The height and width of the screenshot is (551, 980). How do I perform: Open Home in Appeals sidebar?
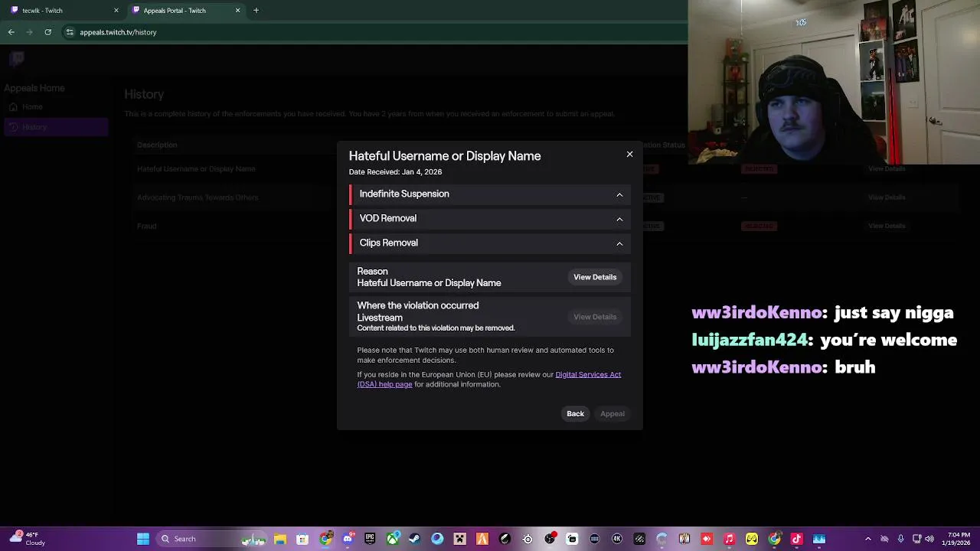pos(55,107)
